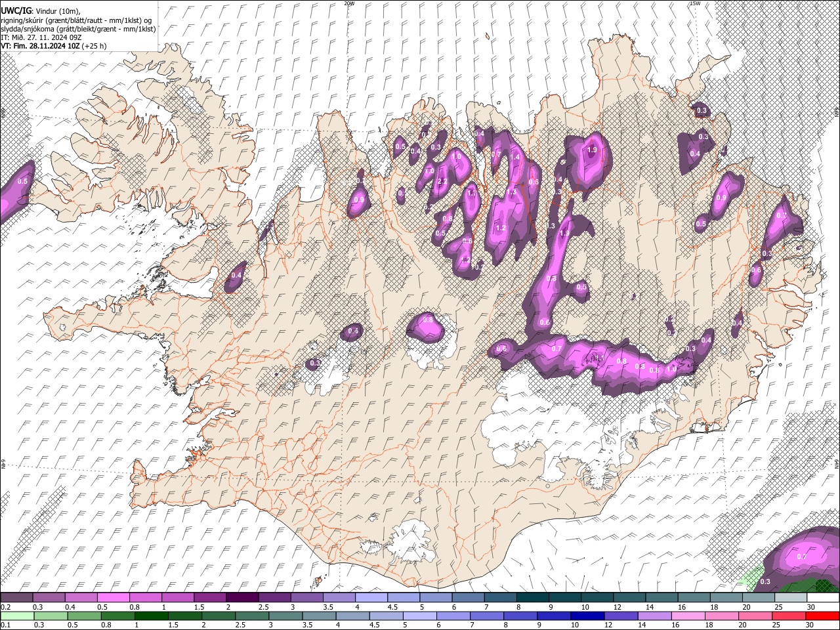
Task: Click the UWC/IG heading in the title box
Action: pyautogui.click(x=16, y=10)
